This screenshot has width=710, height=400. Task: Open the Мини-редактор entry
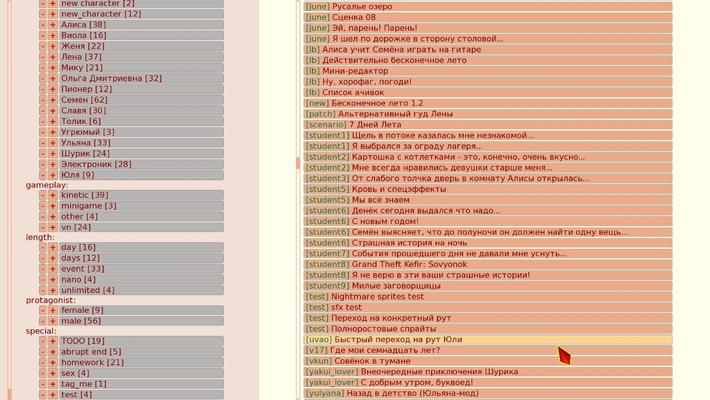coord(488,71)
